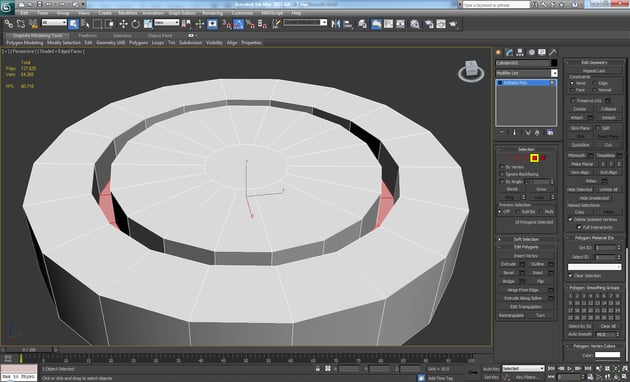Screen dimensions: 630x382
Task: Switch to the Motion command panel tab
Action: [x=531, y=52]
